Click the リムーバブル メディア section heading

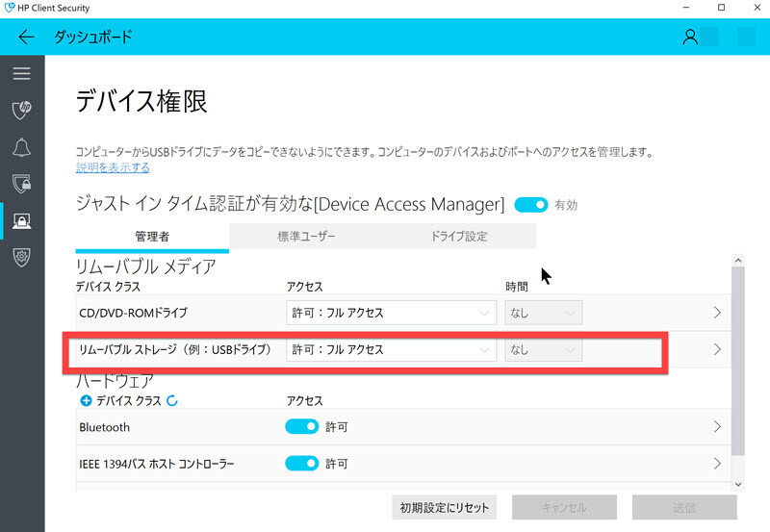(x=146, y=267)
